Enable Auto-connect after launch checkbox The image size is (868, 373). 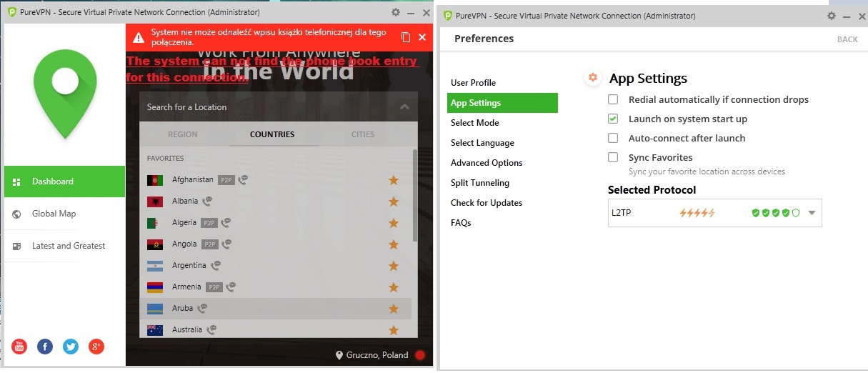point(613,138)
